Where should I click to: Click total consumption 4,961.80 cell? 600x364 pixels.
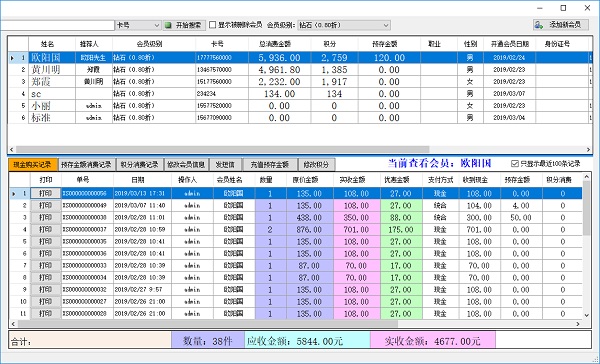pyautogui.click(x=279, y=70)
